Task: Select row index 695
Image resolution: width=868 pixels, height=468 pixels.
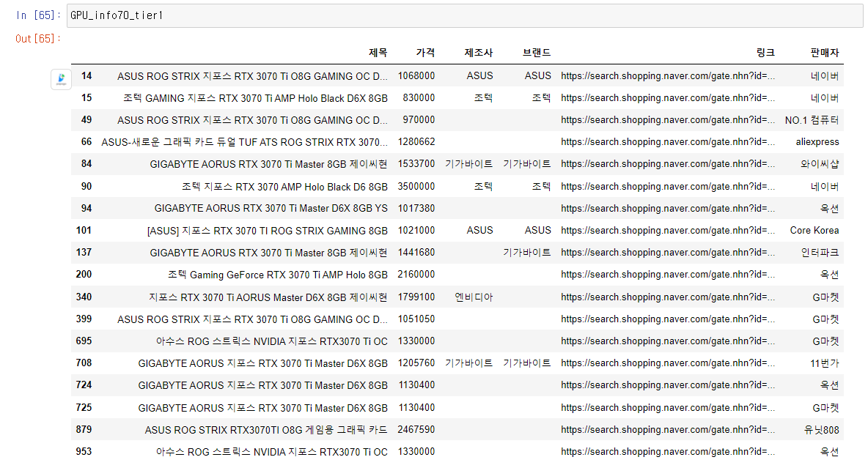Action: pyautogui.click(x=84, y=341)
